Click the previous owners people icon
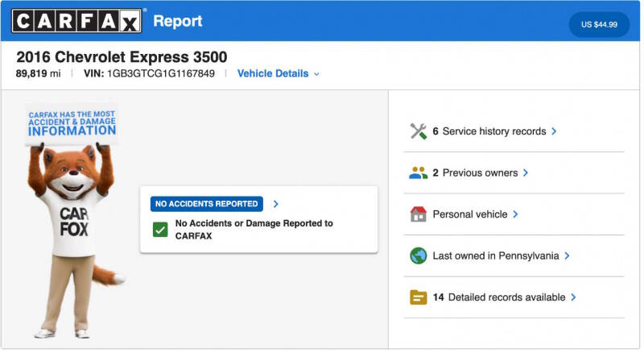Viewport: 644px width, 353px height. click(418, 172)
